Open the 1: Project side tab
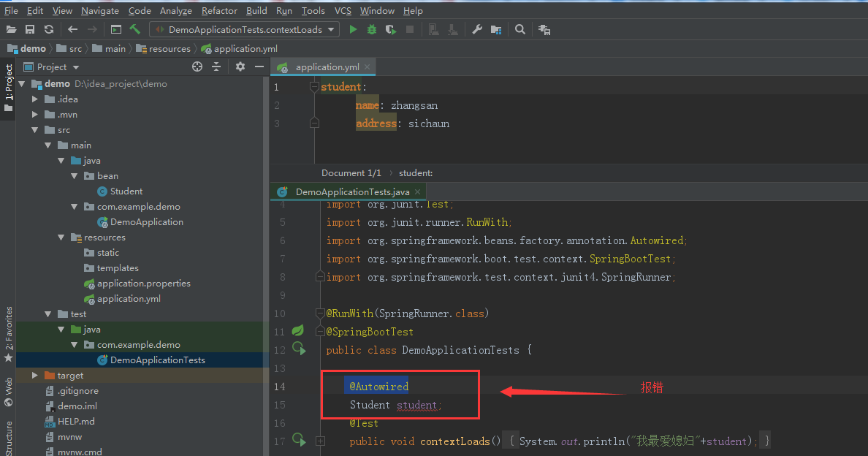This screenshot has height=456, width=868. point(8,87)
